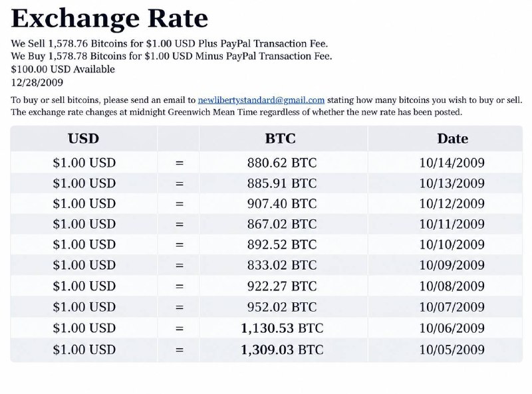Click the 885.91 BTC table cell

282,183
